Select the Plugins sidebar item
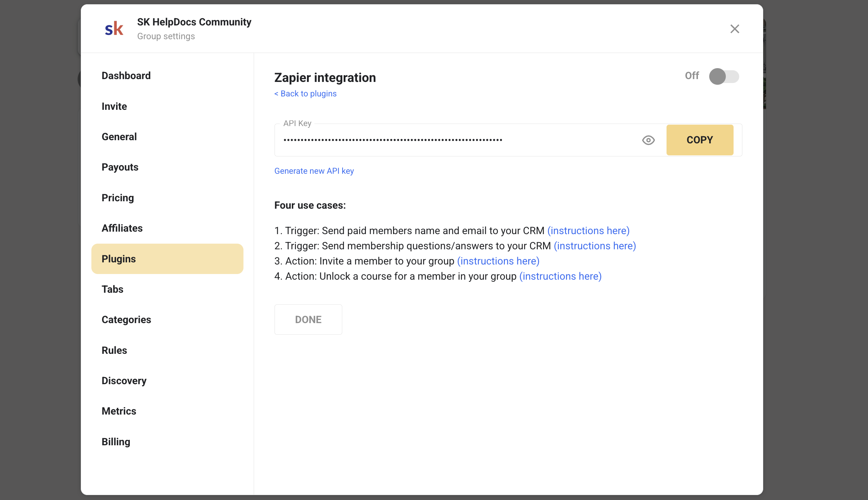Screen dimensions: 868x500 (167, 259)
